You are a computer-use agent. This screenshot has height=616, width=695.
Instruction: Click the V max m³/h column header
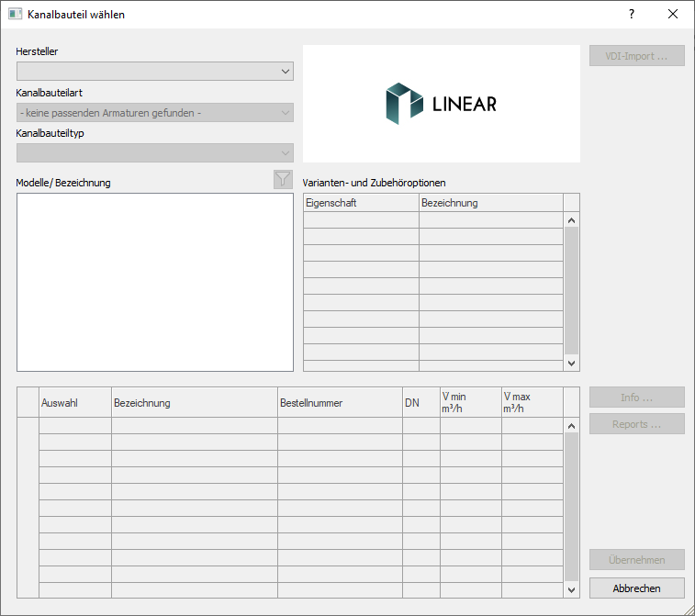click(532, 403)
